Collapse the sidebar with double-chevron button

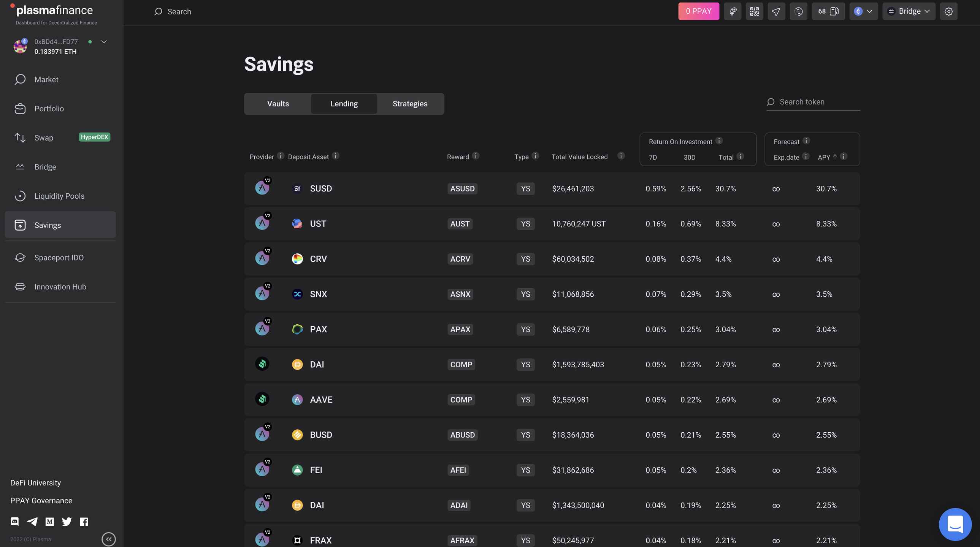point(108,539)
